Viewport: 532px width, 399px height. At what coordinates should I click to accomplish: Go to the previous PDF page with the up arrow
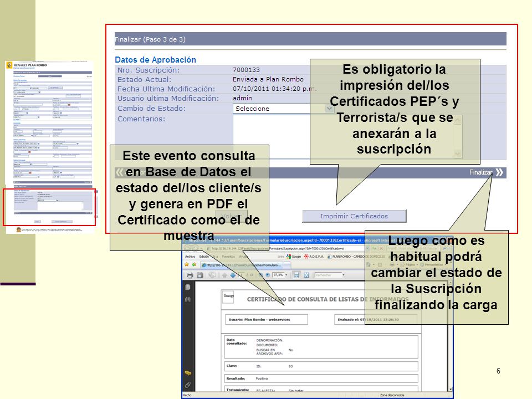pos(224,275)
